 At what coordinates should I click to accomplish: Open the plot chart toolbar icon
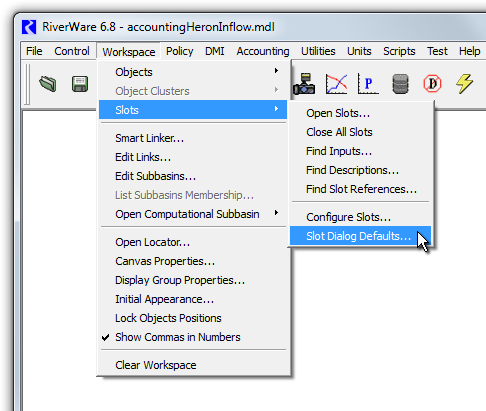click(336, 84)
